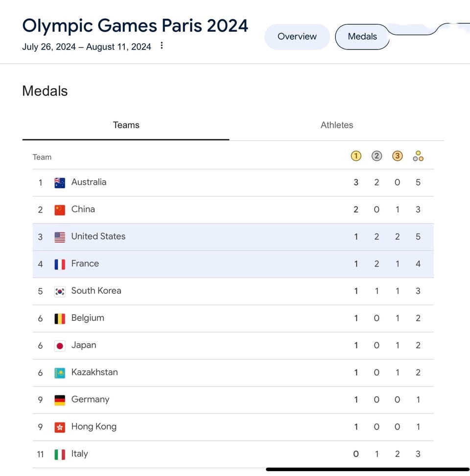The image size is (470, 476).
Task: Open the Overview section
Action: (x=297, y=37)
